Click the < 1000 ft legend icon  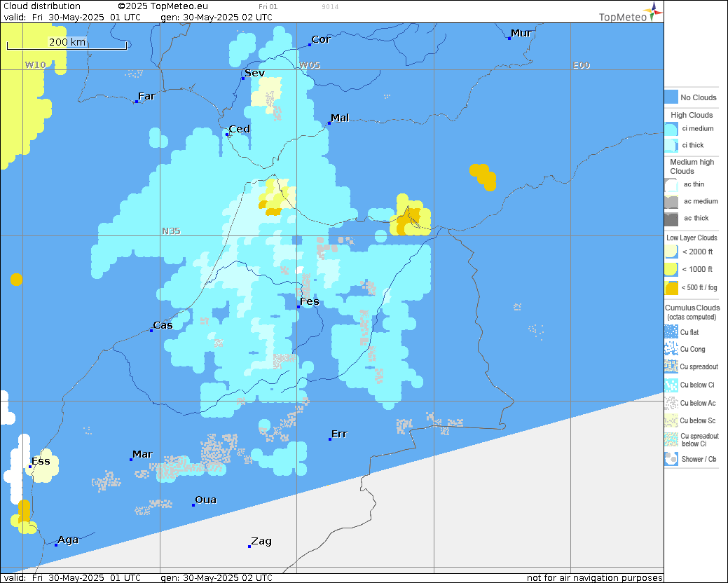click(x=671, y=269)
